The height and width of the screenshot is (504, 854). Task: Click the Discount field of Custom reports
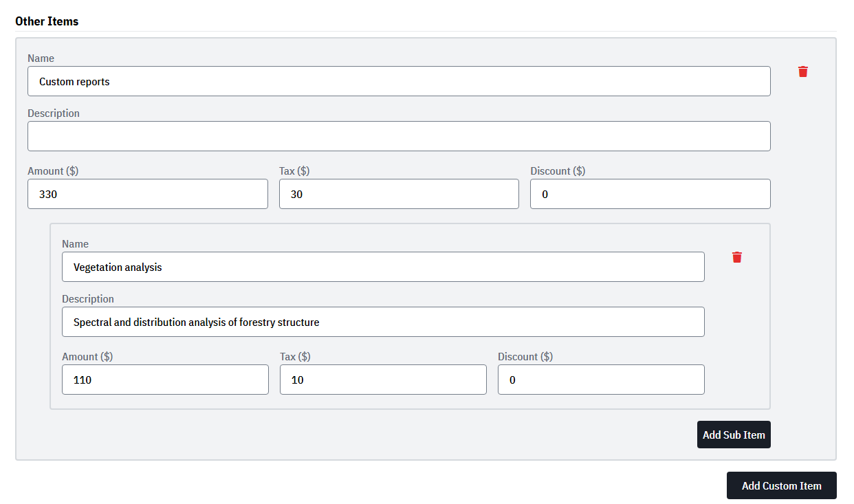click(x=650, y=194)
